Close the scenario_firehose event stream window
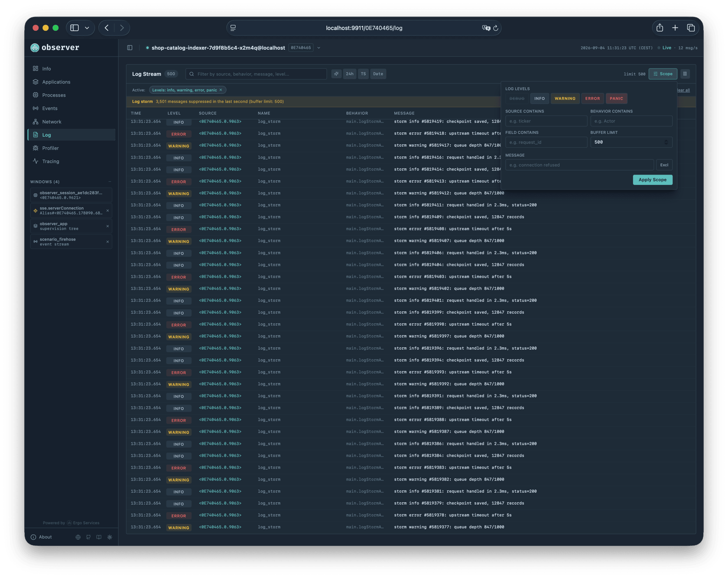 108,242
